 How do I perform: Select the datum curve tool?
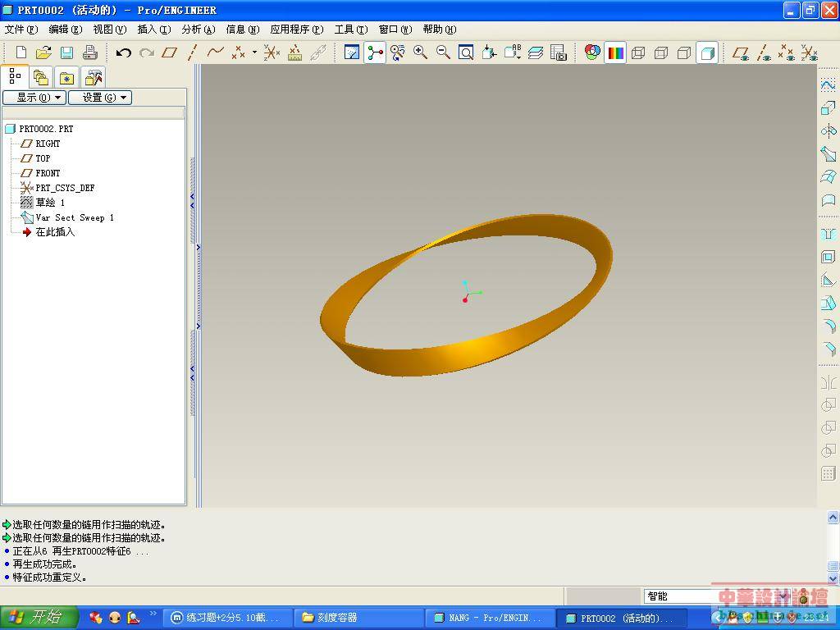point(216,52)
